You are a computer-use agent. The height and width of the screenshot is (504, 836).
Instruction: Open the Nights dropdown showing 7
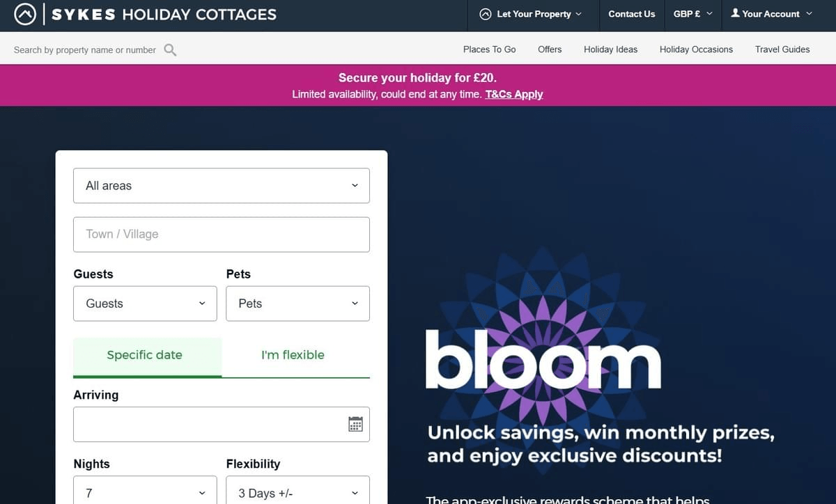click(x=145, y=492)
